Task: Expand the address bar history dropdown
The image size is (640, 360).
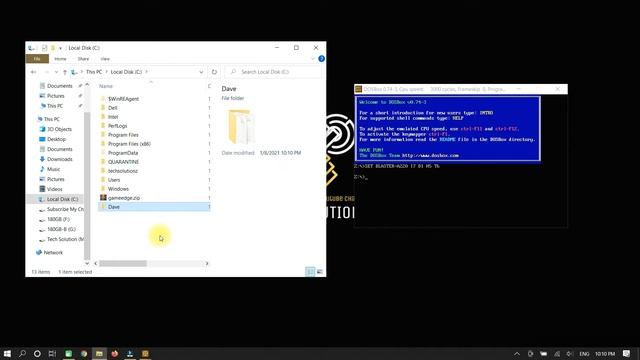Action: click(201, 72)
